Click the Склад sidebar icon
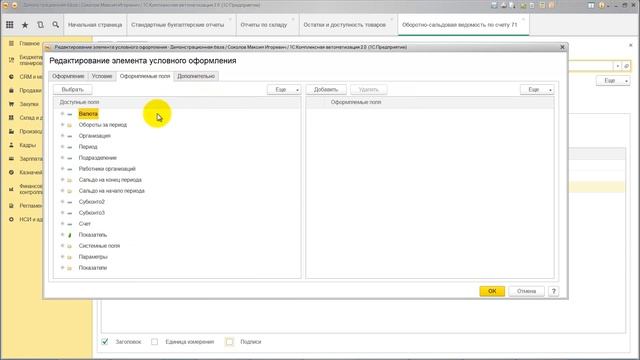Viewport: 640px width, 360px height. coord(11,118)
